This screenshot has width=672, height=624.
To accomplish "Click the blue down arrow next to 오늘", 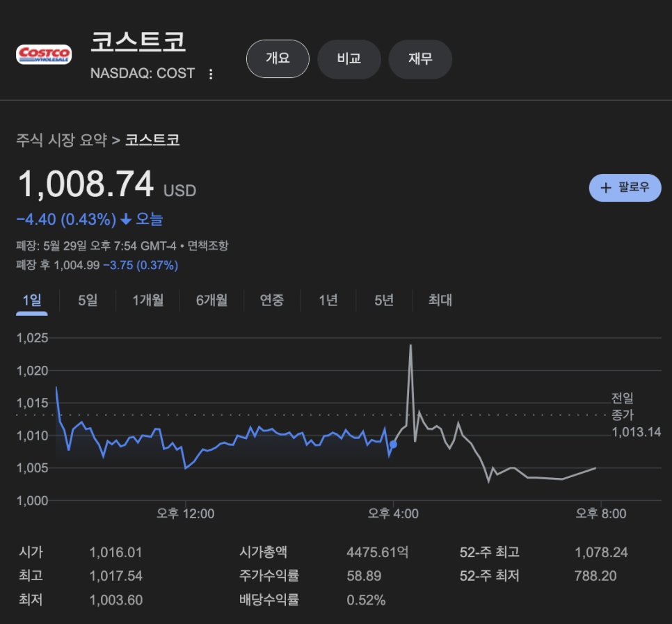I will pos(126,219).
